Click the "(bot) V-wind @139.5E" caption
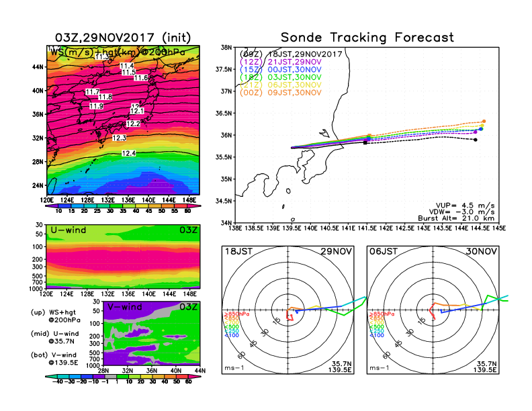 tap(54, 359)
